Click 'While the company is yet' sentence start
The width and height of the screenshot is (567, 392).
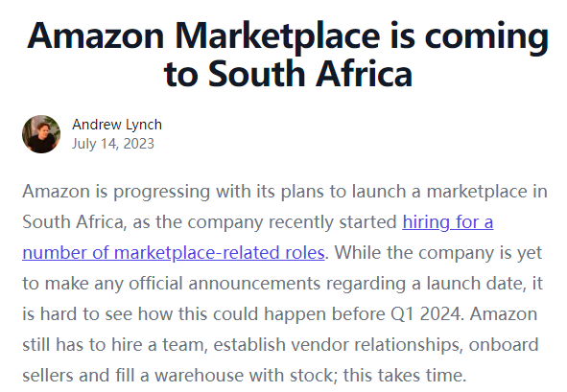438,252
